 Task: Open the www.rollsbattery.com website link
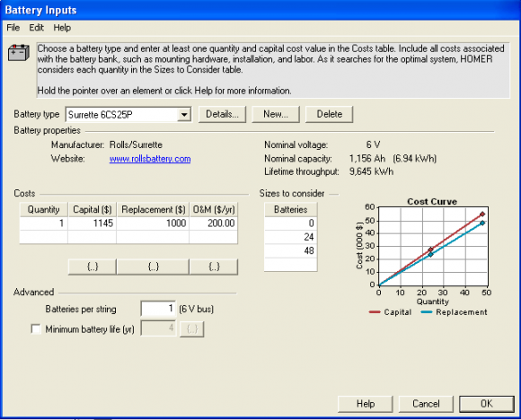point(150,159)
